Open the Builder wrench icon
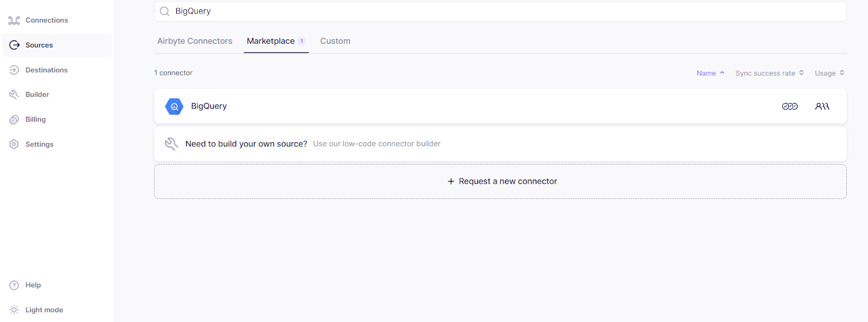868x322 pixels. point(14,95)
